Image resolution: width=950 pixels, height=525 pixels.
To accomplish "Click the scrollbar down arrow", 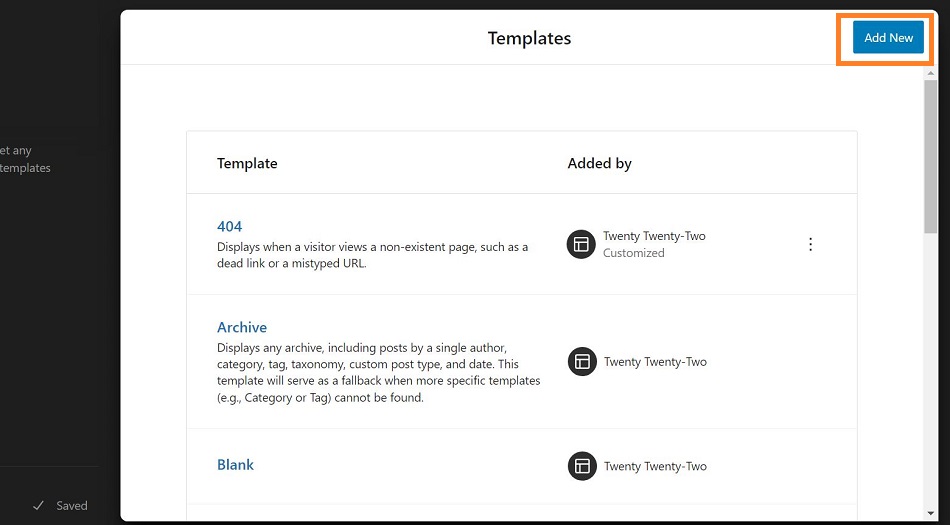I will 931,514.
